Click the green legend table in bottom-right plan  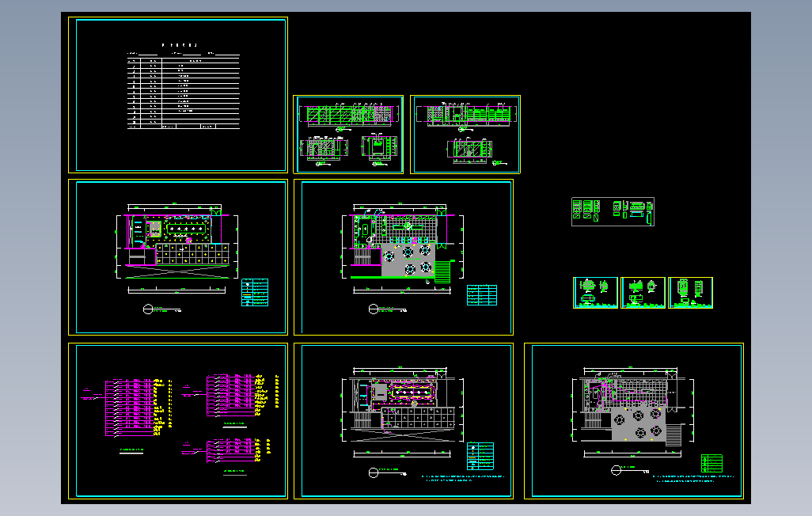tap(711, 463)
